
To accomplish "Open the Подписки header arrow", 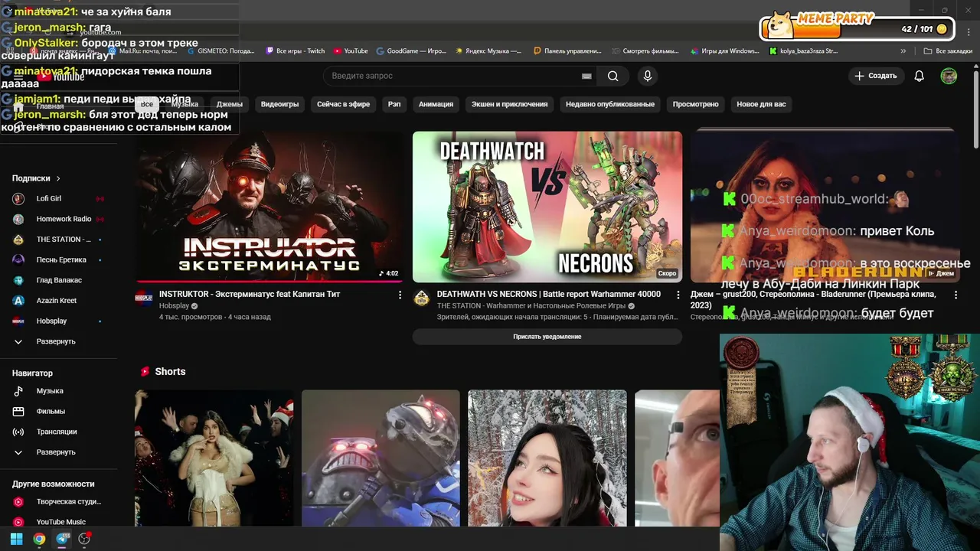I will click(x=57, y=178).
